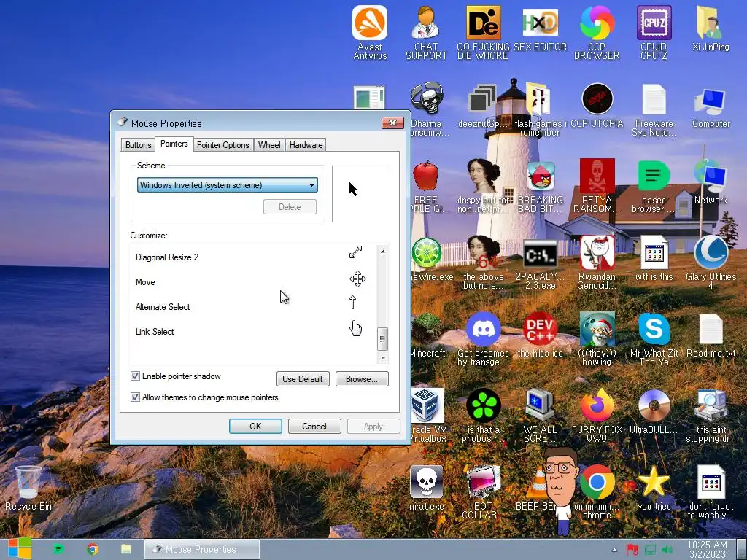Click the volume speaker tray icon
This screenshot has height=560, width=747.
click(667, 550)
